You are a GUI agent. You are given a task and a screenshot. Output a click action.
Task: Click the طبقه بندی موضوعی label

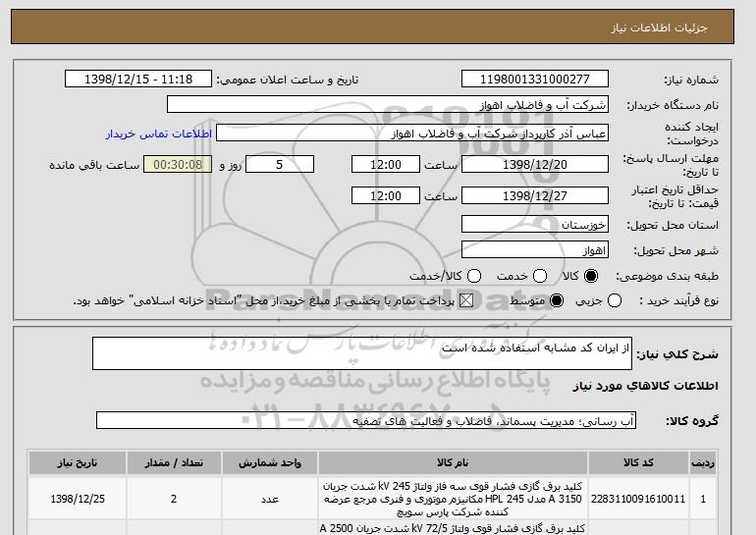pos(667,276)
